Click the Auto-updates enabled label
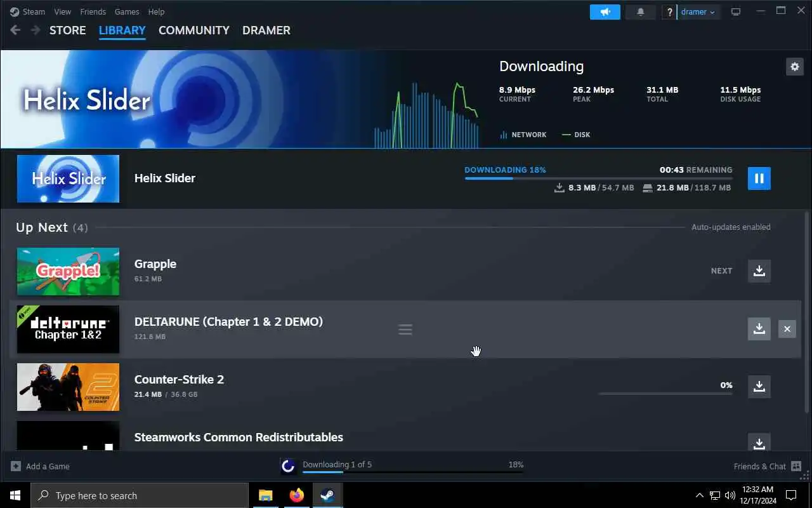 [731, 227]
